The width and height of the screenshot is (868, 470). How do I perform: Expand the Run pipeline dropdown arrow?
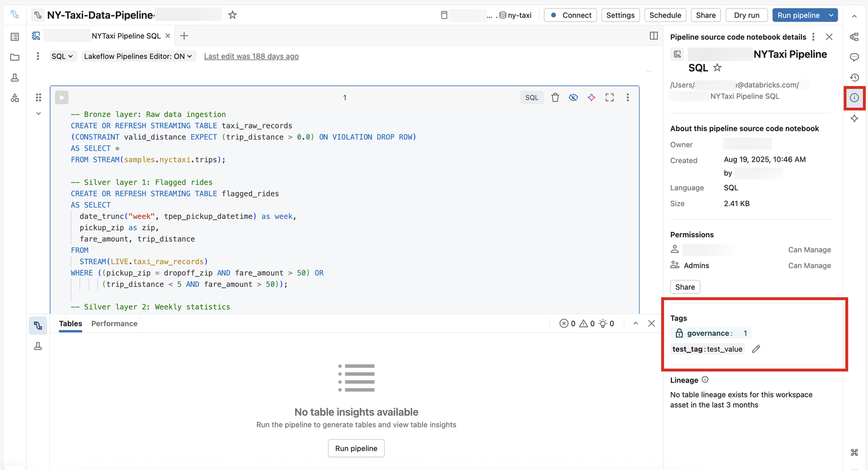point(831,15)
